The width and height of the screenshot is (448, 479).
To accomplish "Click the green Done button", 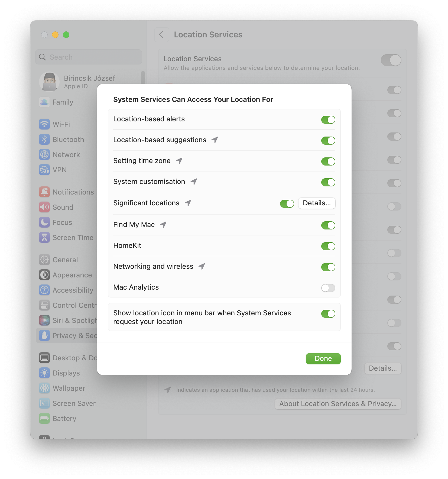I will [323, 358].
